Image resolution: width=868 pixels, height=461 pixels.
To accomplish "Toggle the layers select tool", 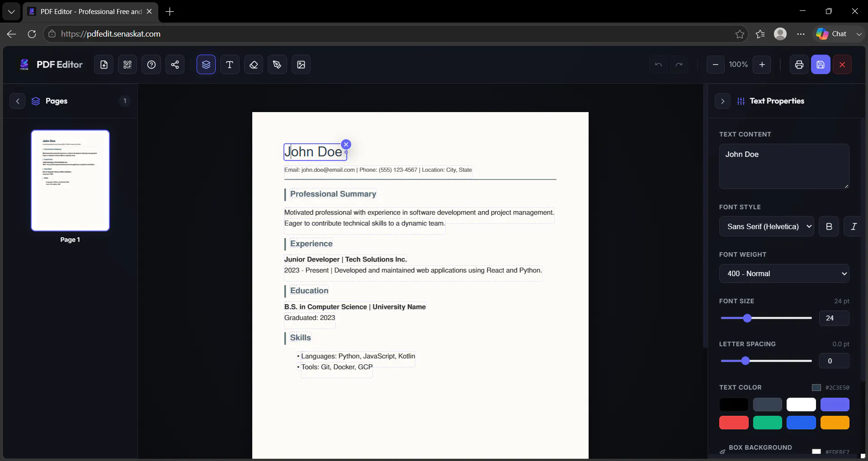I will pos(206,65).
